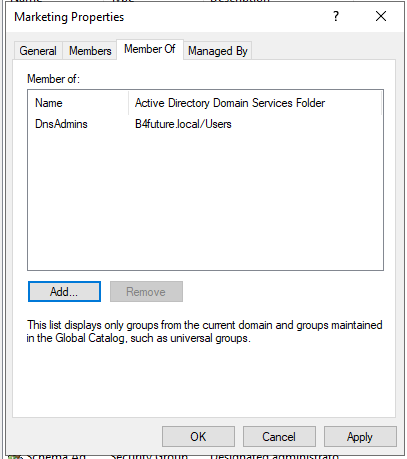This screenshot has width=407, height=459.
Task: Switch to the General tab
Action: pos(38,51)
